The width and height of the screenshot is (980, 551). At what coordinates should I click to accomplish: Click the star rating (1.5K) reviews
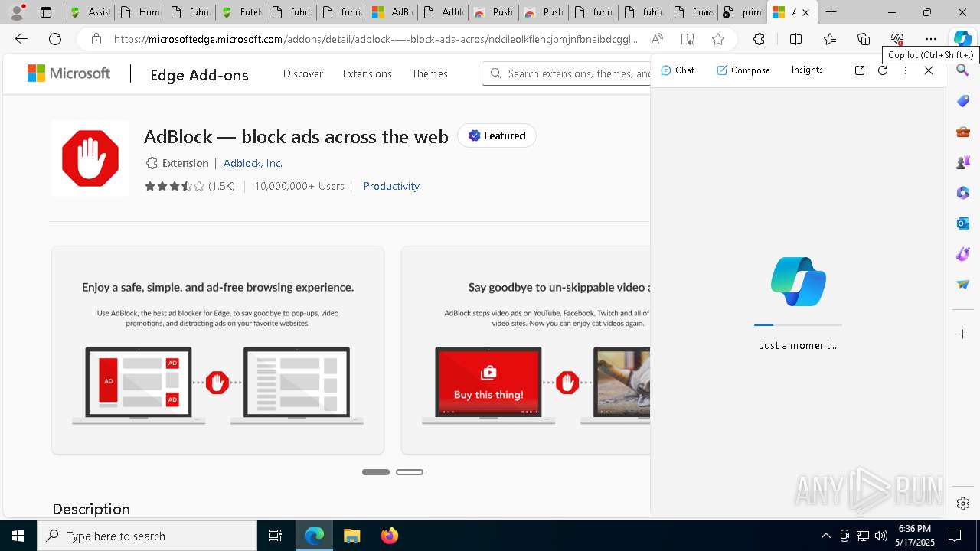pyautogui.click(x=190, y=186)
